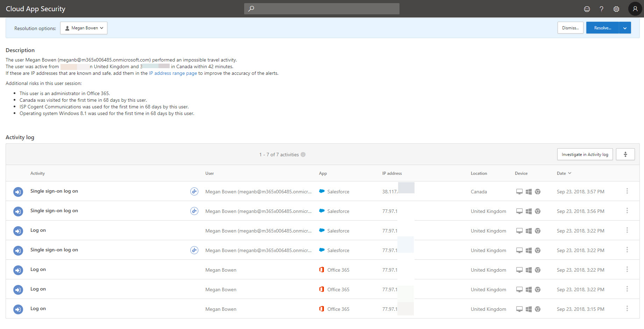The image size is (644, 329).
Task: Click the Cloud App Security title
Action: pyautogui.click(x=36, y=9)
